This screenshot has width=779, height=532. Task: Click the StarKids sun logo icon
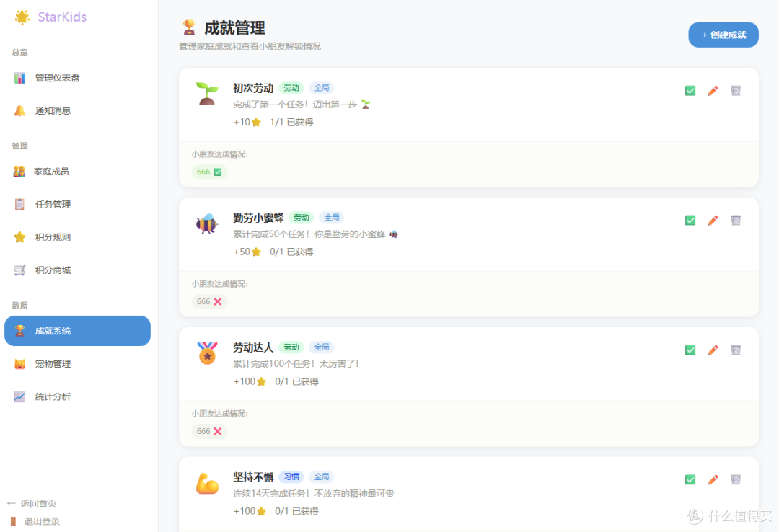tap(22, 17)
